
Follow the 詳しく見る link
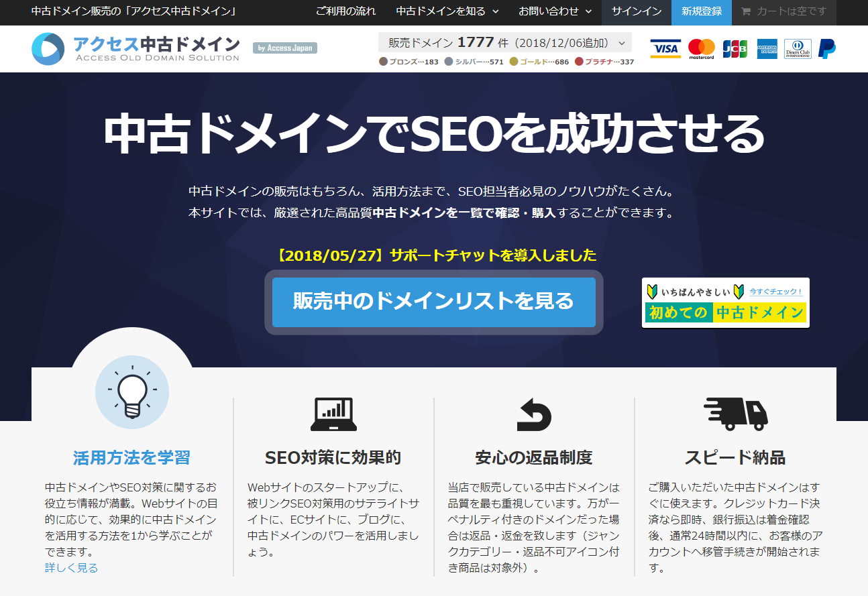coord(71,568)
